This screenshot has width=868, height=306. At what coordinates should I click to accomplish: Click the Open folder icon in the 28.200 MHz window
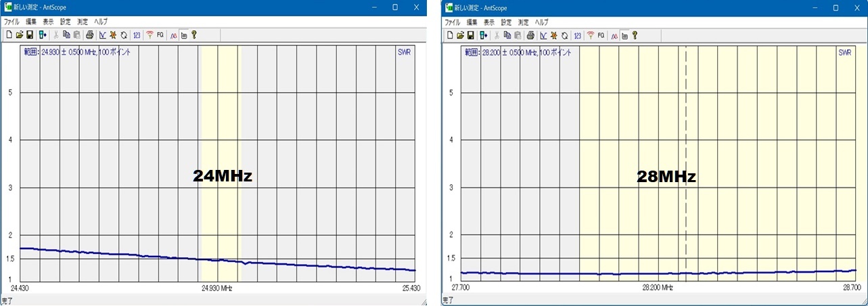coord(461,35)
